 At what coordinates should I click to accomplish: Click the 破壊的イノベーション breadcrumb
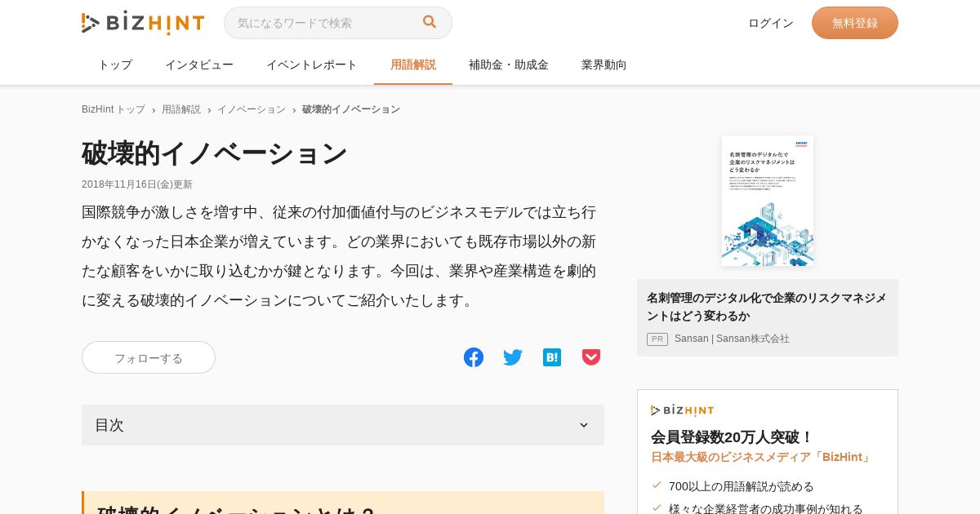351,109
